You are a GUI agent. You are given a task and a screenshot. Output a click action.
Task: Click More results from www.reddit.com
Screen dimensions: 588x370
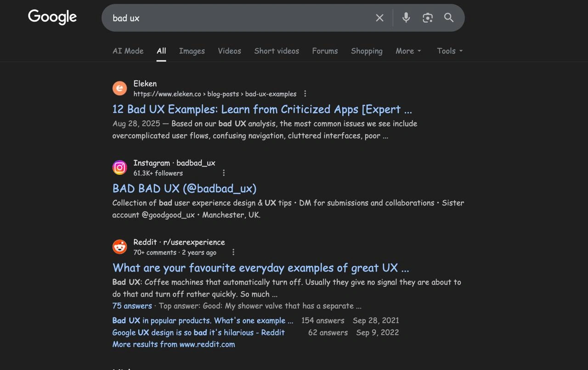tap(174, 344)
